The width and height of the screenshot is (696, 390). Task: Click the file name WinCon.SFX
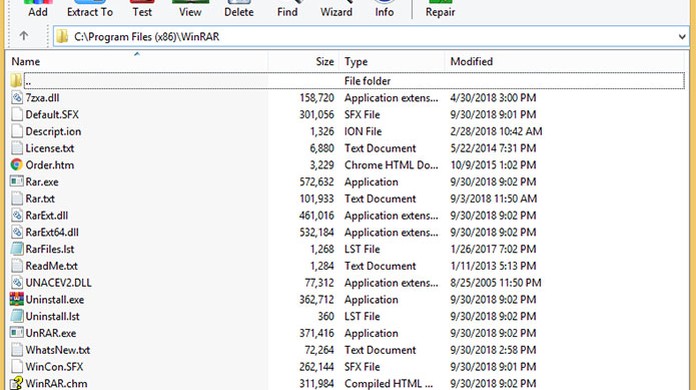(x=54, y=367)
